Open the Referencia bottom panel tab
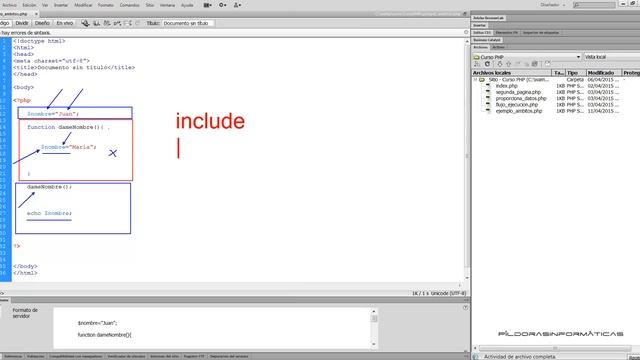The width and height of the screenshot is (640, 360). (13, 356)
